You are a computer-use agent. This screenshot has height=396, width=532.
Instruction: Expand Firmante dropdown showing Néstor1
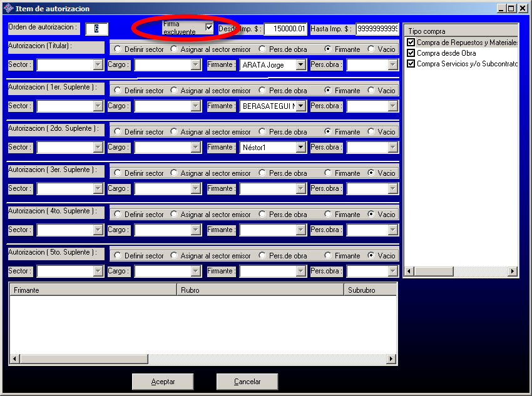pyautogui.click(x=301, y=147)
